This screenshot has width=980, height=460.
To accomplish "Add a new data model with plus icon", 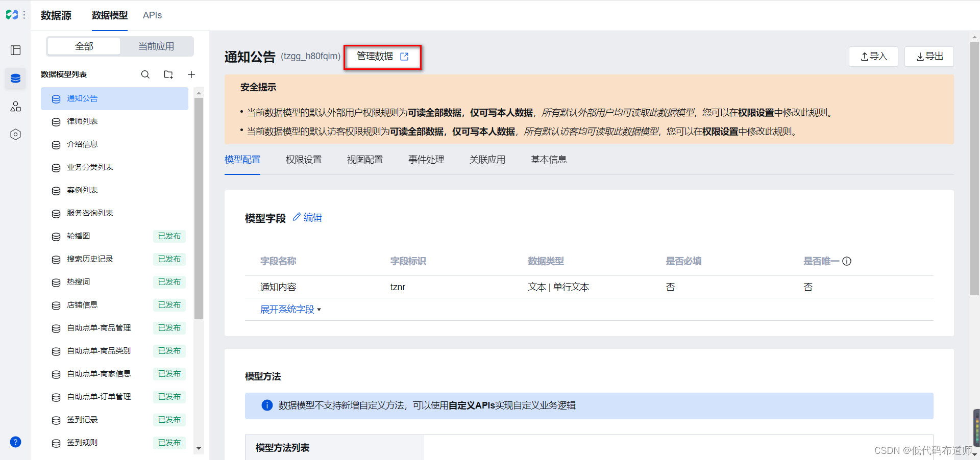I will tap(191, 74).
